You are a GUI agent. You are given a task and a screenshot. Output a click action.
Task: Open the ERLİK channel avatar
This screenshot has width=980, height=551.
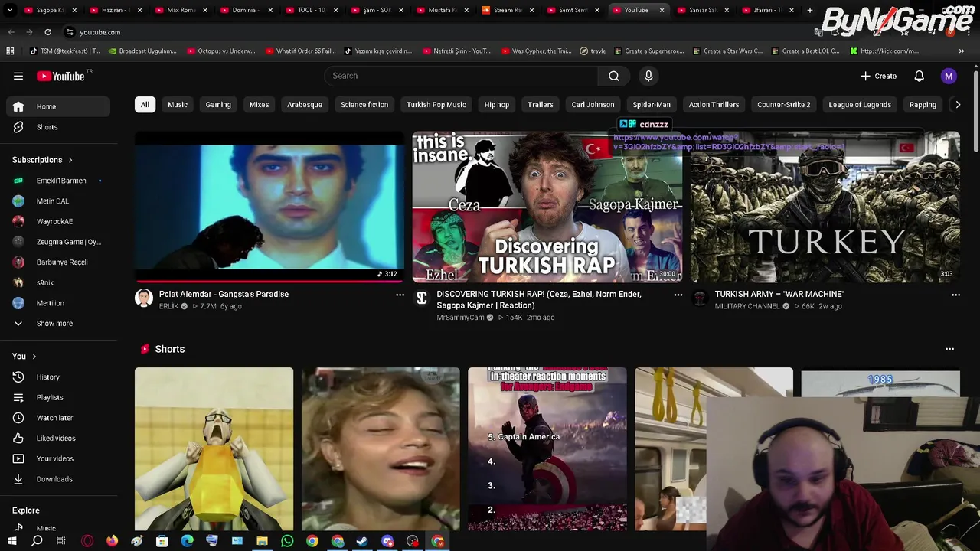pos(144,298)
